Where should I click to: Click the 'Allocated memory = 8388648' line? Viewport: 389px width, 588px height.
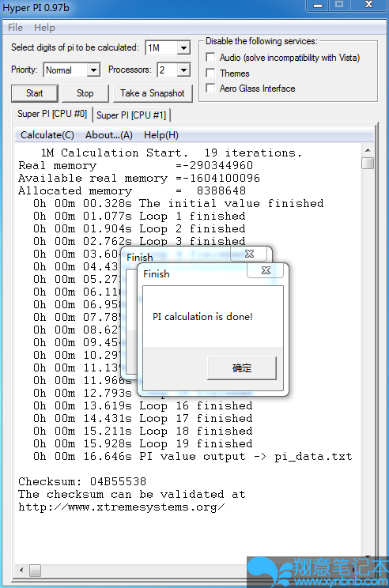point(132,191)
